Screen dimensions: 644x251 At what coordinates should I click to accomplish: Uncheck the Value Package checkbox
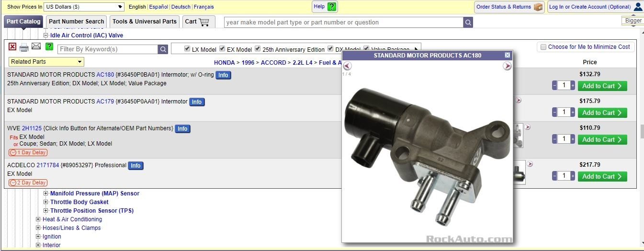(366, 49)
